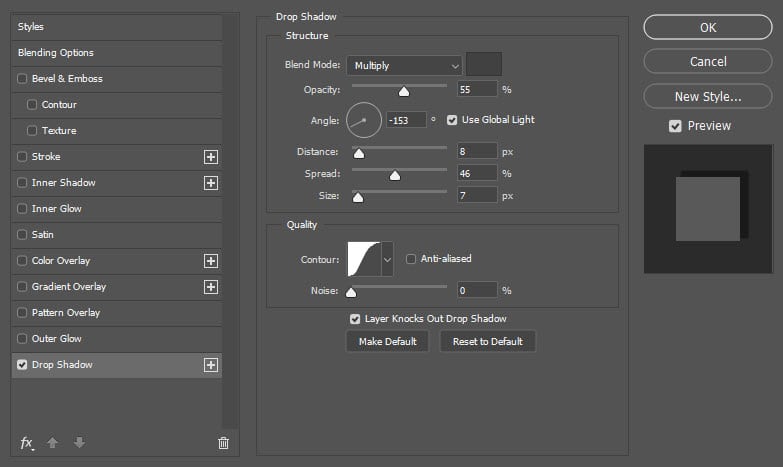The width and height of the screenshot is (783, 467).
Task: Add another Stroke effect with plus icon
Action: point(211,157)
